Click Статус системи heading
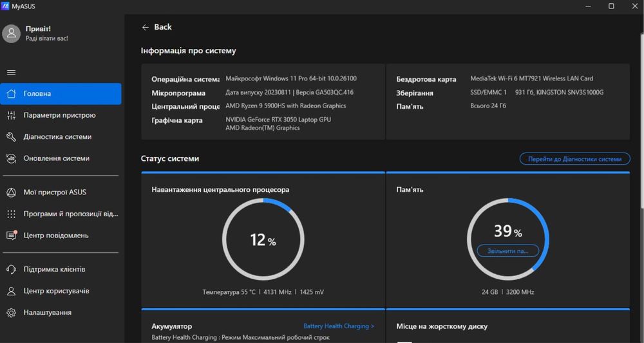 [170, 159]
